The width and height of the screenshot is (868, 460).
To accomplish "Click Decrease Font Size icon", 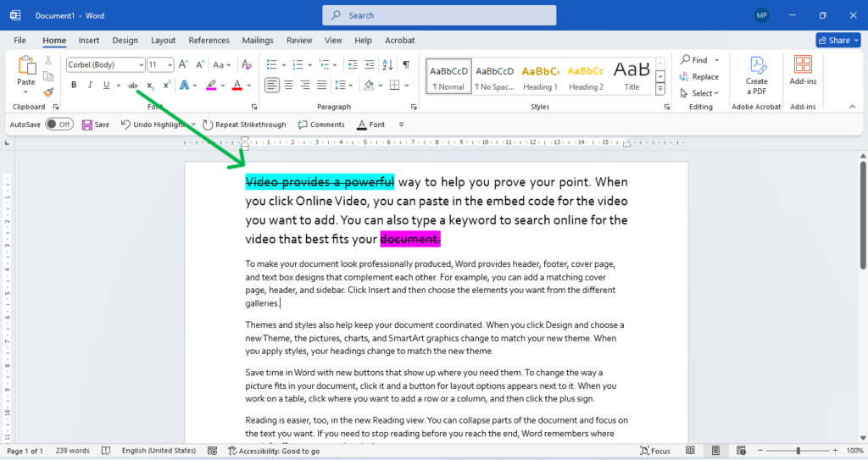I will click(x=200, y=64).
